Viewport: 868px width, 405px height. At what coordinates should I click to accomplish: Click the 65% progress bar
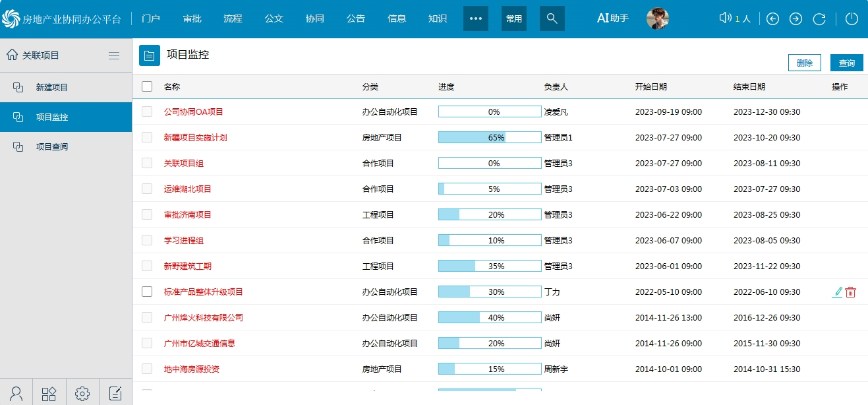tap(489, 138)
